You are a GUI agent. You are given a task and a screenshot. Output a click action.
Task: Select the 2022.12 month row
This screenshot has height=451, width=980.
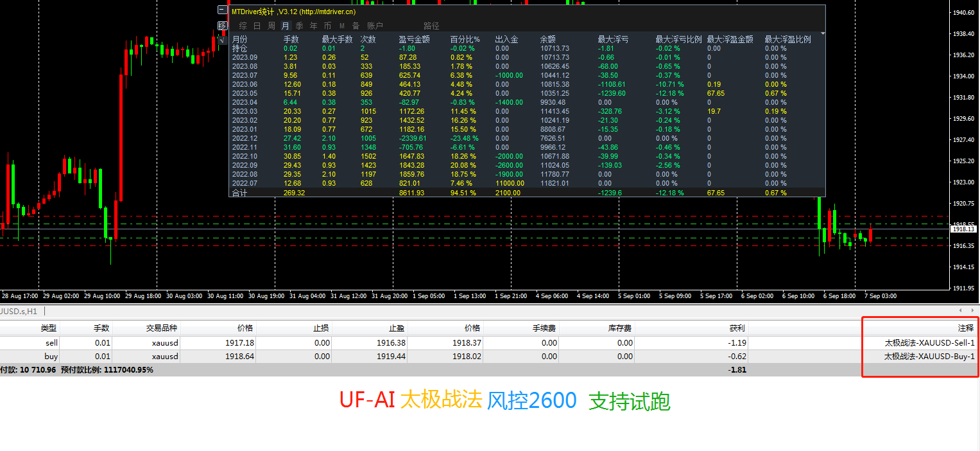(527, 138)
